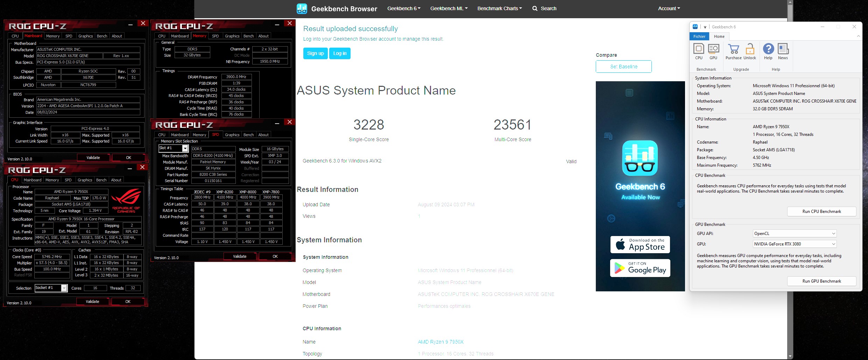Click the Set Baseline button
The height and width of the screenshot is (360, 868).
(623, 67)
